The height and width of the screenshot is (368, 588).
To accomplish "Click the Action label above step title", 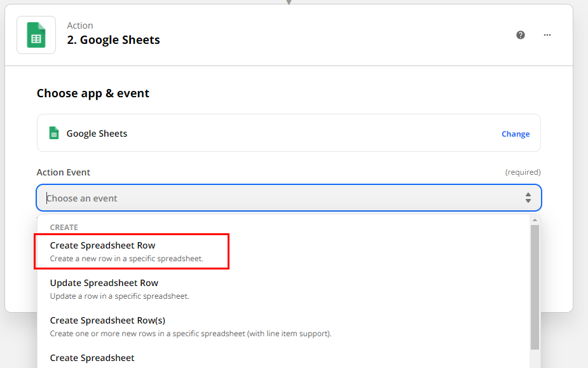I will click(x=80, y=25).
